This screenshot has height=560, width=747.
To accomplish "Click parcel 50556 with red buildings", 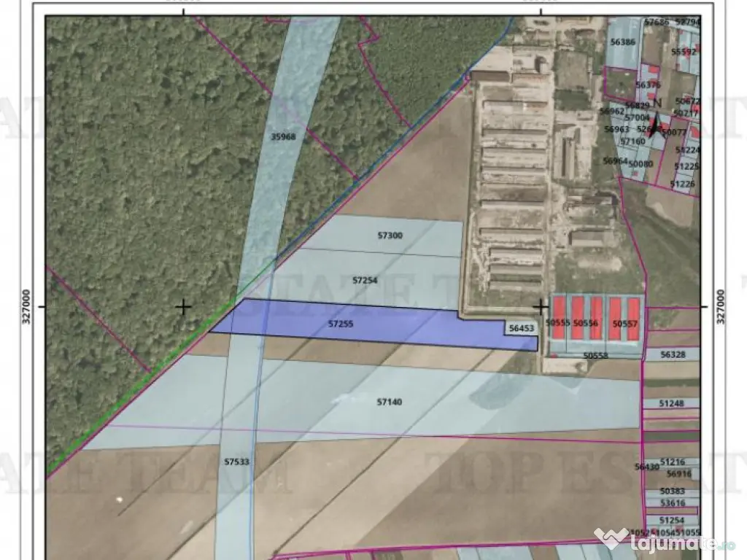I will [585, 322].
